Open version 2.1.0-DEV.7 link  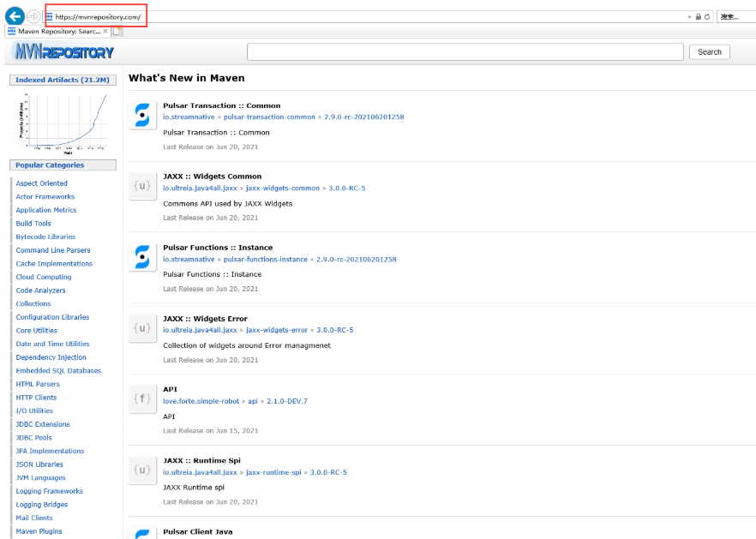[x=287, y=401]
